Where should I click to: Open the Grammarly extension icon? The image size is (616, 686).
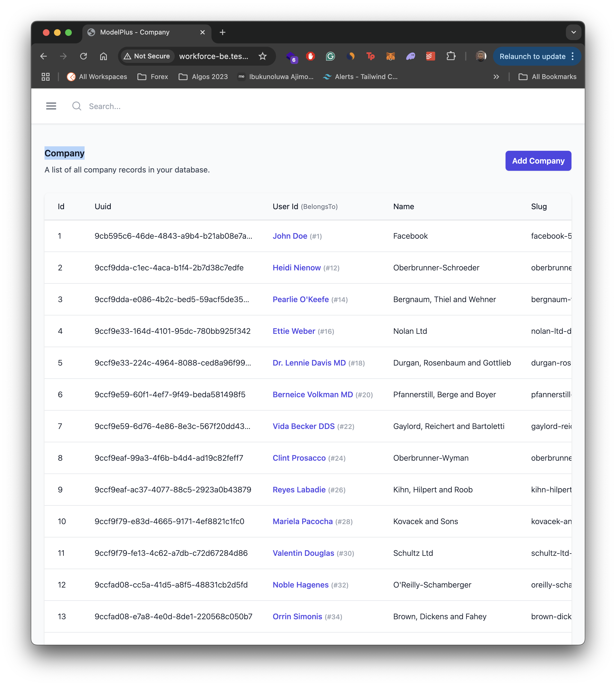[x=330, y=56]
